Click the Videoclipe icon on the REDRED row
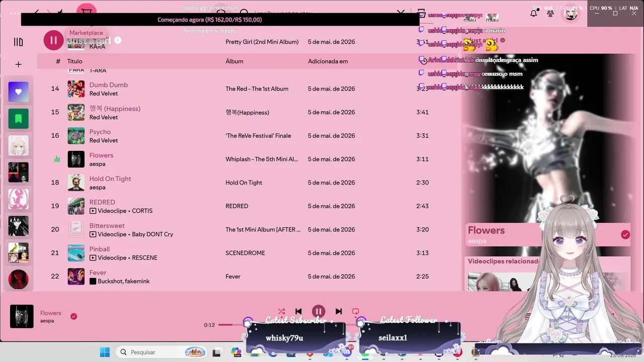644x362 pixels. [x=93, y=211]
